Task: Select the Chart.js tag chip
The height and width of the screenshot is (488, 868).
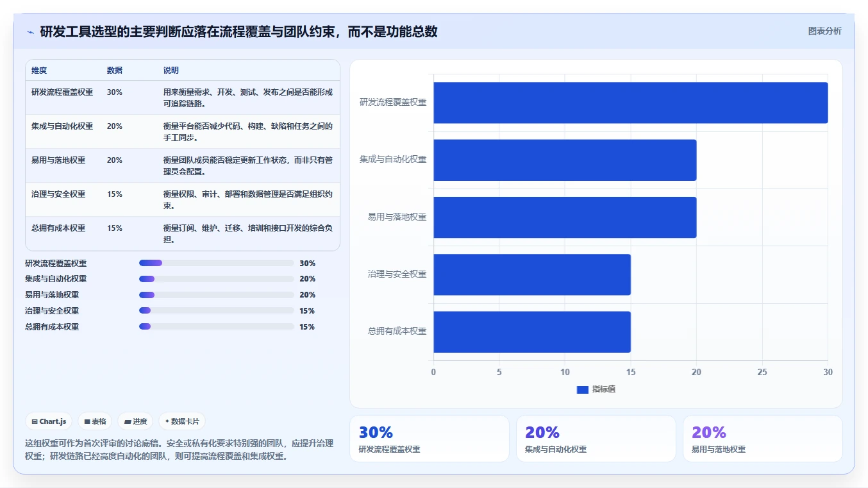Action: [49, 421]
